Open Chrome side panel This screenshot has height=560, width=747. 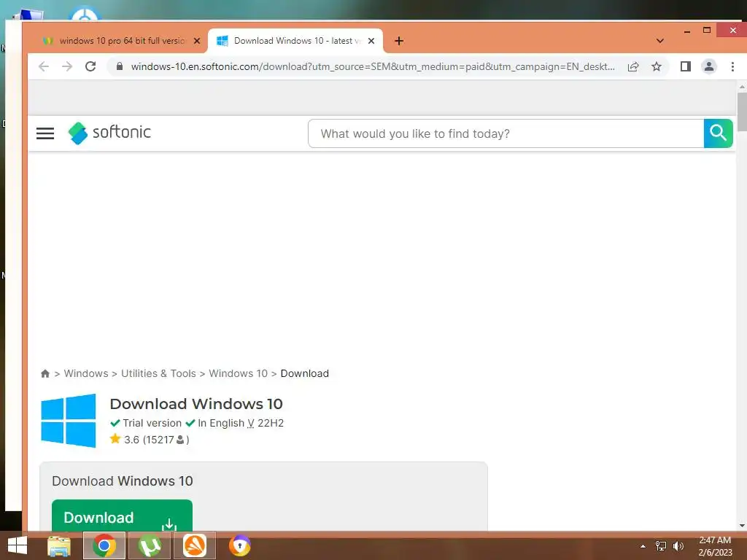point(686,66)
